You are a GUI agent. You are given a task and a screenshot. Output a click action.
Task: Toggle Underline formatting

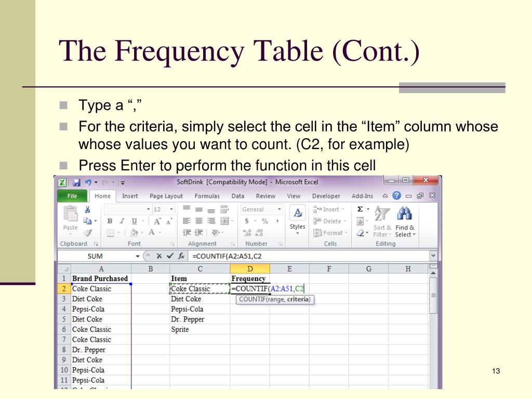[x=135, y=221]
